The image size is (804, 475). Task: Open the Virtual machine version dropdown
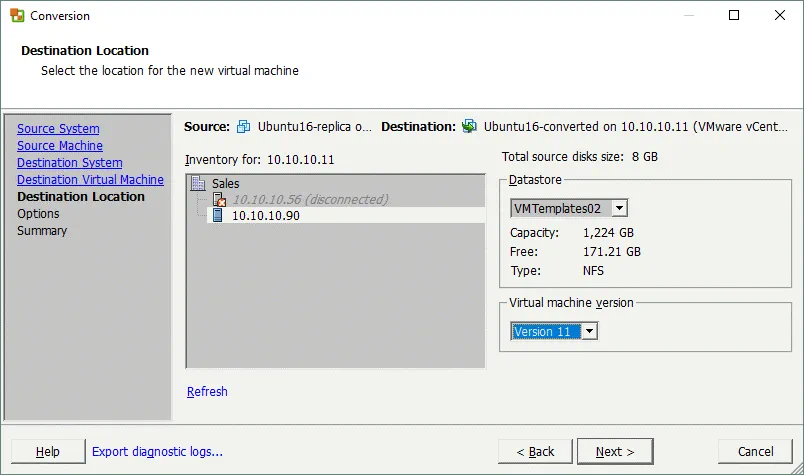click(x=589, y=331)
